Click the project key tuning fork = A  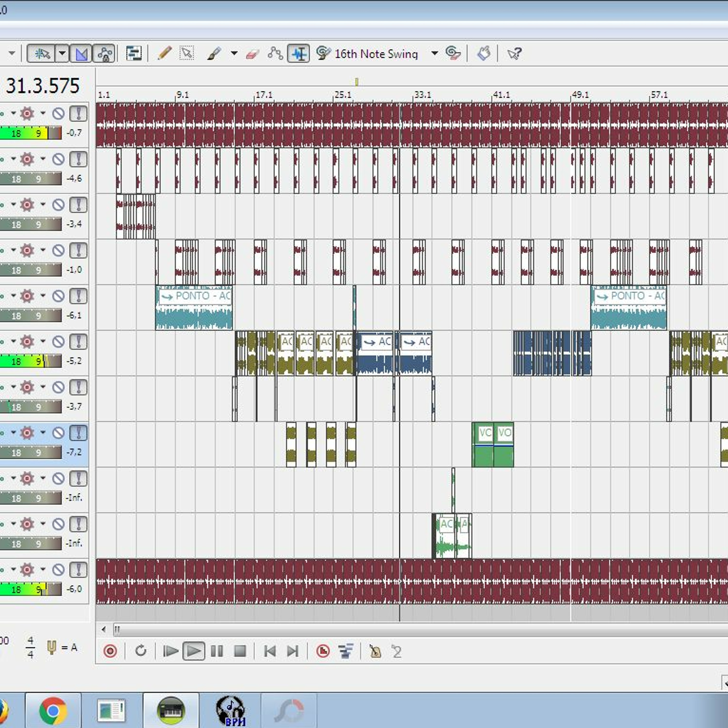point(62,647)
